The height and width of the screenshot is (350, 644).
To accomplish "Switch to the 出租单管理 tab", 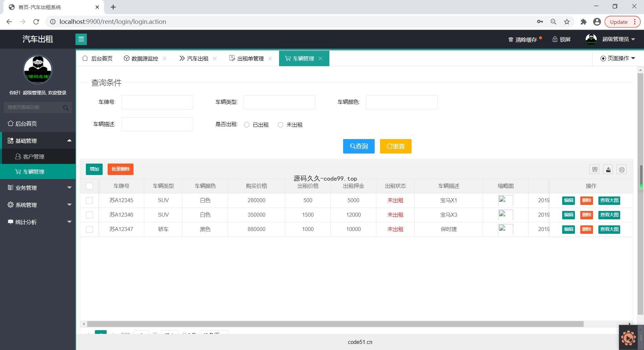I will point(250,58).
